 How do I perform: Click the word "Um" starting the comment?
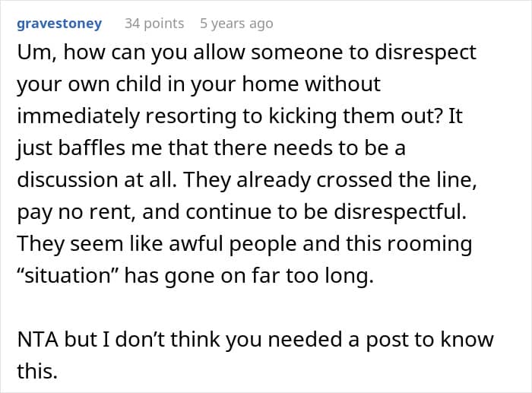click(30, 52)
